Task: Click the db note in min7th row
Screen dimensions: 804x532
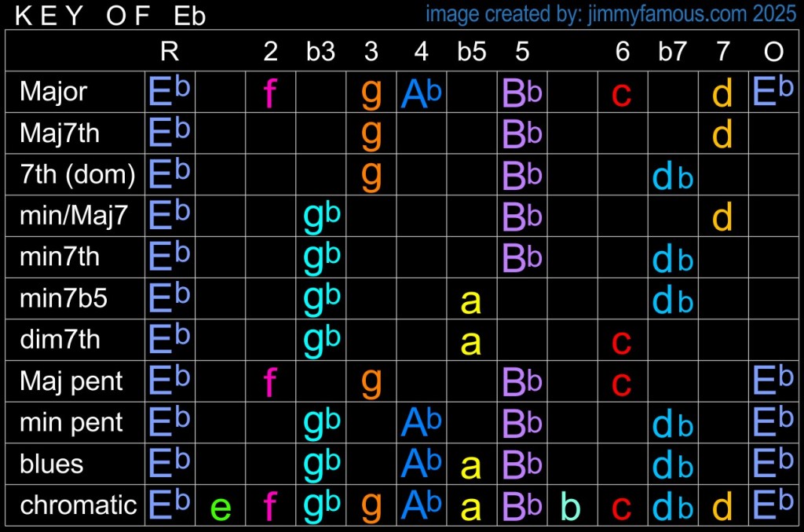Action: pos(673,259)
